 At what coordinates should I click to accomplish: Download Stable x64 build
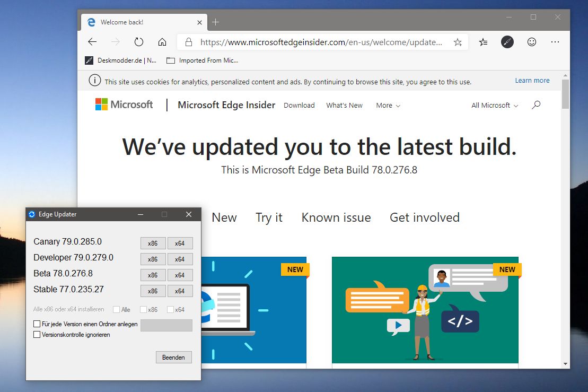point(180,291)
